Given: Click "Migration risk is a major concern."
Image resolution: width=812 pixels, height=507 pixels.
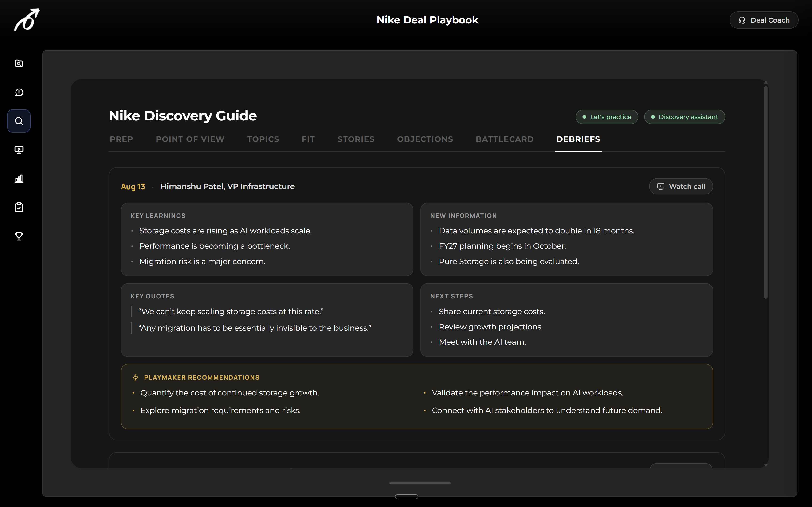Looking at the screenshot, I should coord(202,262).
